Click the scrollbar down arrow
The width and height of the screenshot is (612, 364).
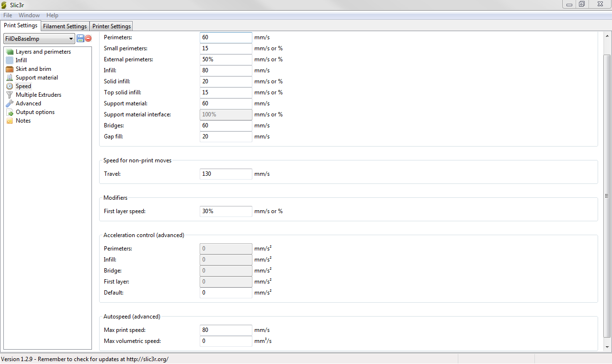point(607,347)
